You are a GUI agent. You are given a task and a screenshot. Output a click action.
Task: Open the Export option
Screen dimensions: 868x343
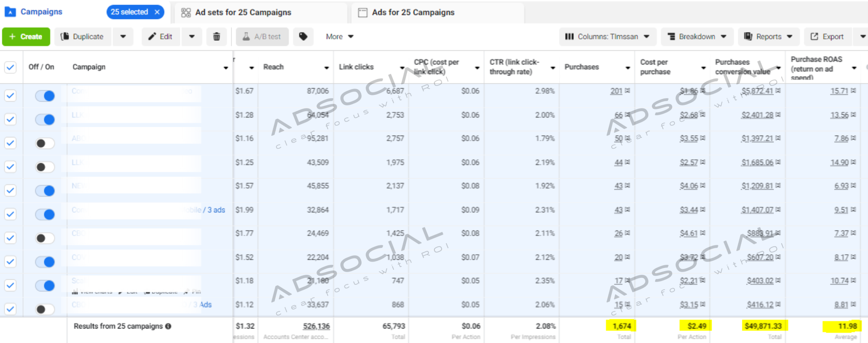pyautogui.click(x=827, y=37)
